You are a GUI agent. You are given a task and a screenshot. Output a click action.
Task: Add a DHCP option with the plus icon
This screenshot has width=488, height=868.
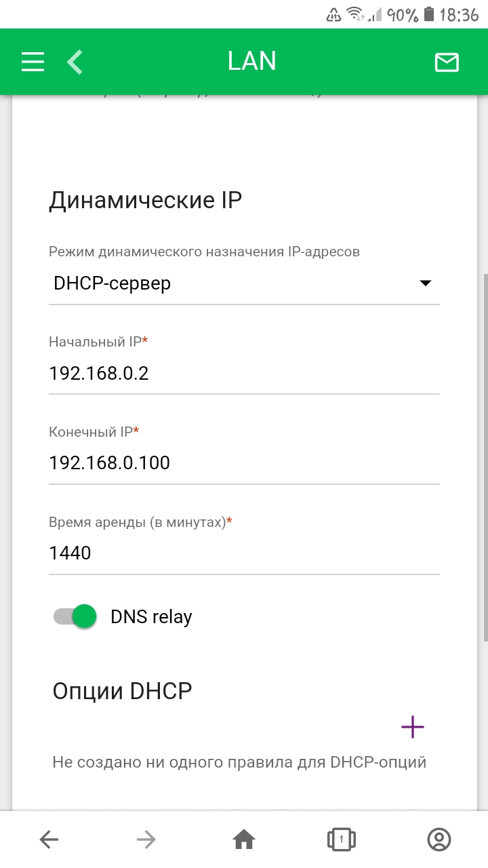click(x=412, y=728)
